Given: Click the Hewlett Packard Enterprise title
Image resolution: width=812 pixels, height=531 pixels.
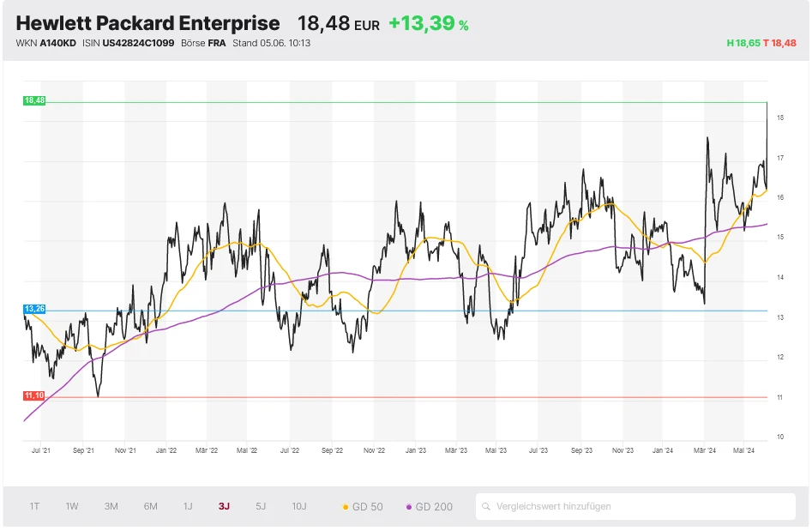Looking at the screenshot, I should [x=147, y=23].
